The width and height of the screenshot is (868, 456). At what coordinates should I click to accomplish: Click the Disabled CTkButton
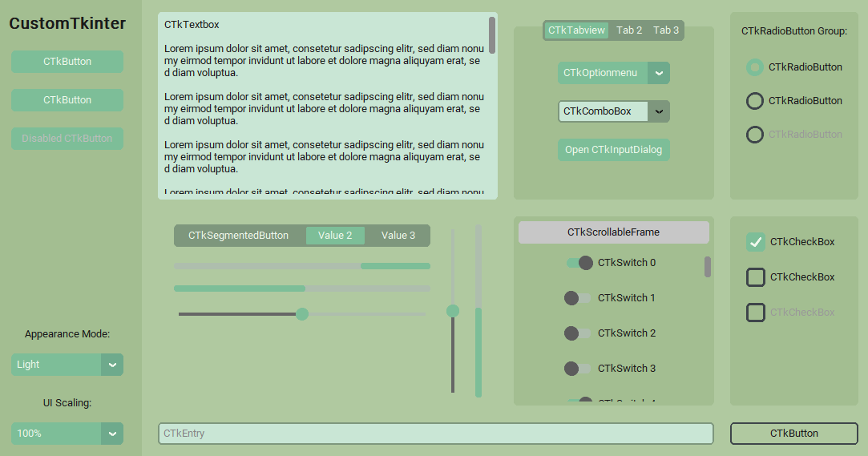point(67,139)
